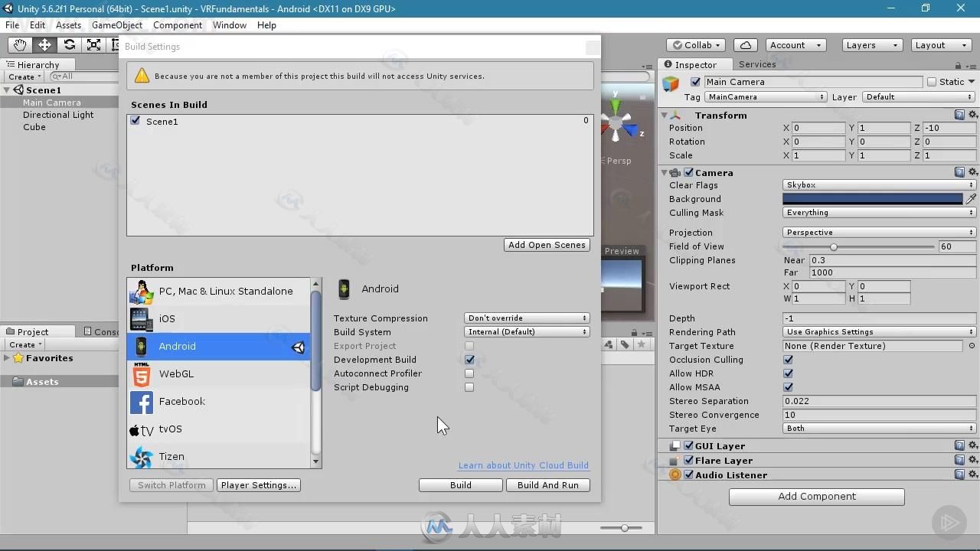Image resolution: width=980 pixels, height=551 pixels.
Task: Enable the Static checkbox
Action: [932, 82]
